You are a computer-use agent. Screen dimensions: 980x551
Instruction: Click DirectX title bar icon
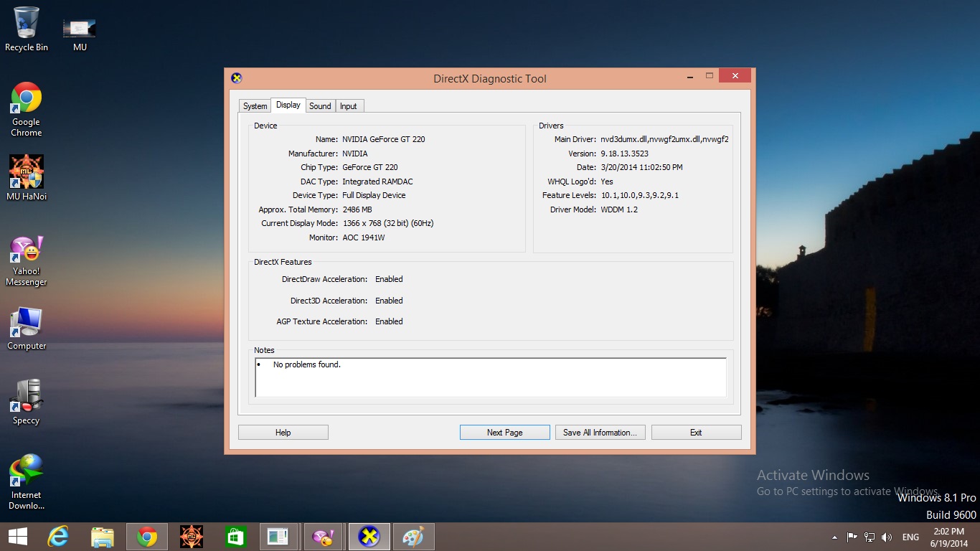[237, 78]
